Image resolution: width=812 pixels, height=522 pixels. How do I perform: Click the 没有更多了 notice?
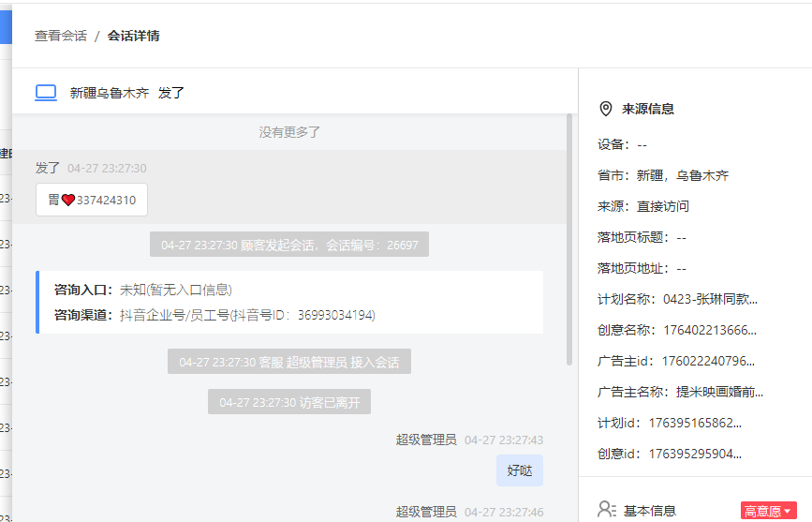pyautogui.click(x=289, y=132)
